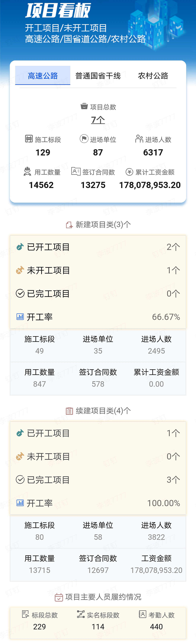196x644 pixels.
Task: Open the 7个 project total link
Action: (98, 120)
